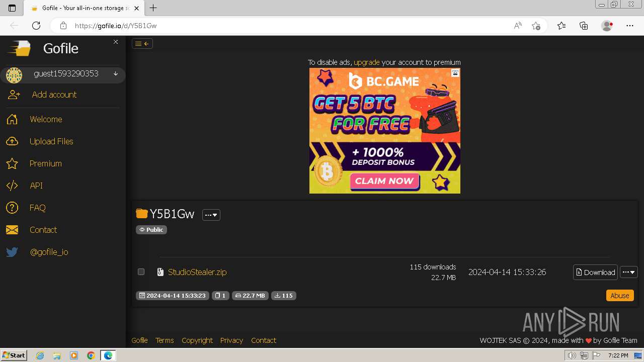This screenshot has height=362, width=644.
Task: Download StudioStealer.zip
Action: pyautogui.click(x=595, y=272)
